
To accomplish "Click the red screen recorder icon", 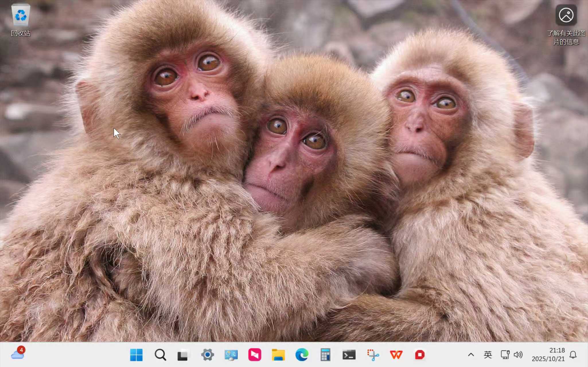I will click(420, 355).
